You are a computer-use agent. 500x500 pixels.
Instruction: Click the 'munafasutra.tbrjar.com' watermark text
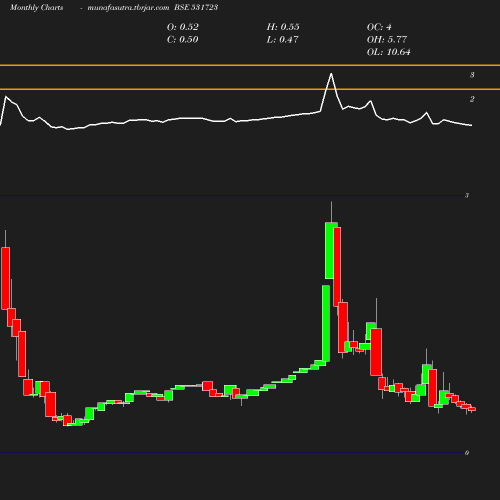[x=128, y=7]
